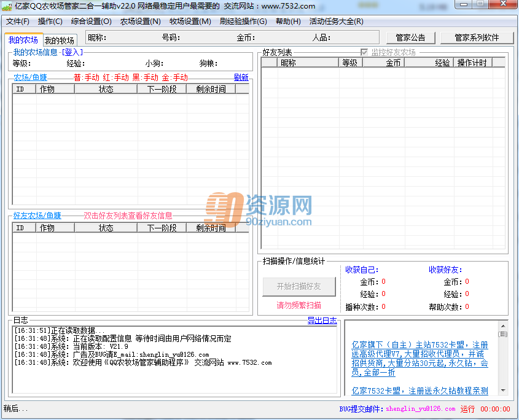The width and height of the screenshot is (519, 420).
Task: Sort friend list by 昵称 column
Action: coord(308,63)
